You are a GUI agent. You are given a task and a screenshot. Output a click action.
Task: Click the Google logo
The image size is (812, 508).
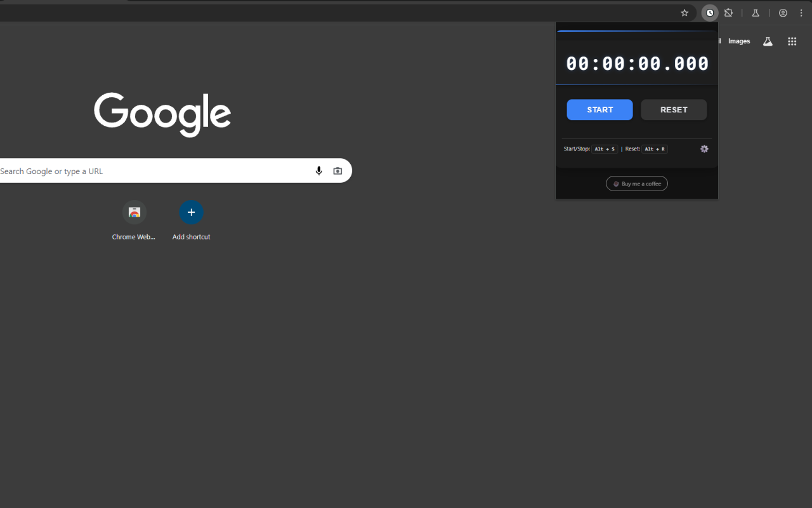point(162,114)
